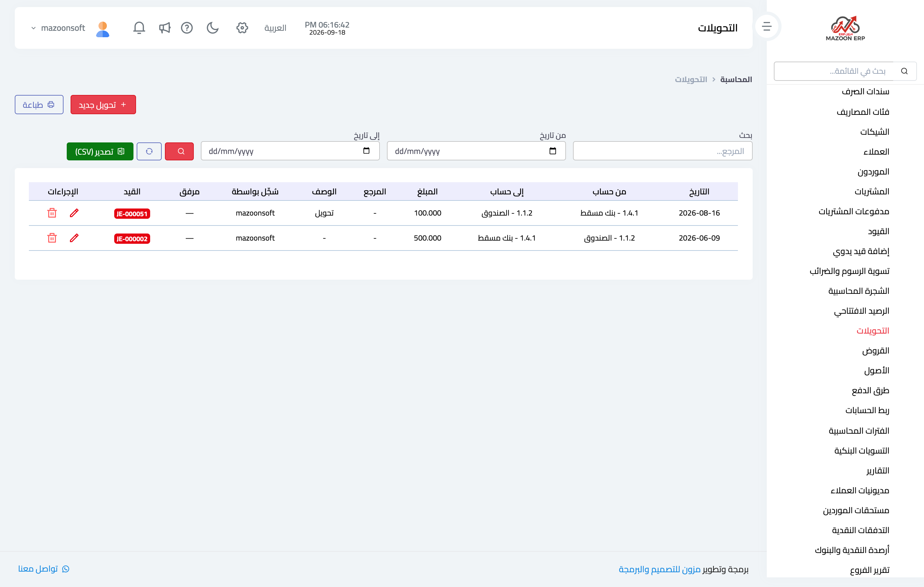Click the المبلغ column header
Screen dimensions: 924x587
click(427, 191)
